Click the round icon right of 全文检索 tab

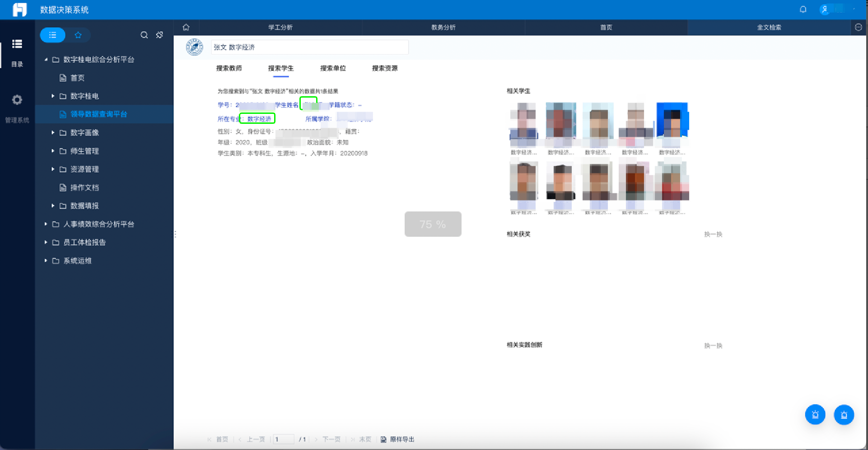[858, 27]
